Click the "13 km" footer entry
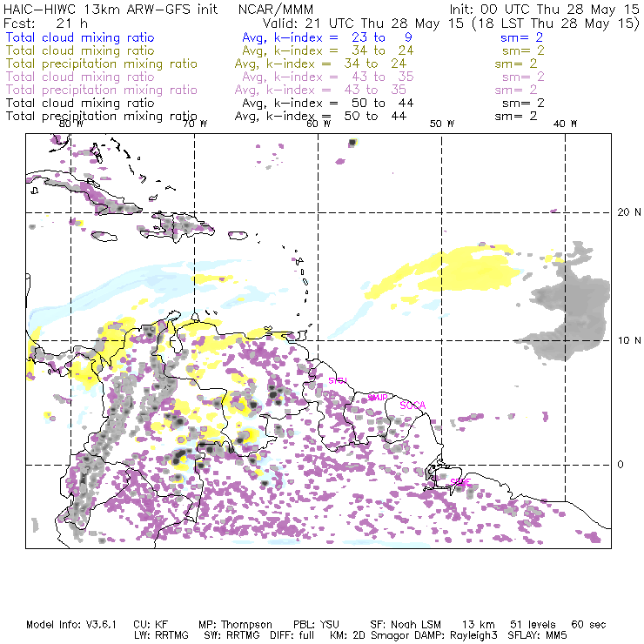Image resolution: width=644 pixels, height=644 pixels. (479, 625)
